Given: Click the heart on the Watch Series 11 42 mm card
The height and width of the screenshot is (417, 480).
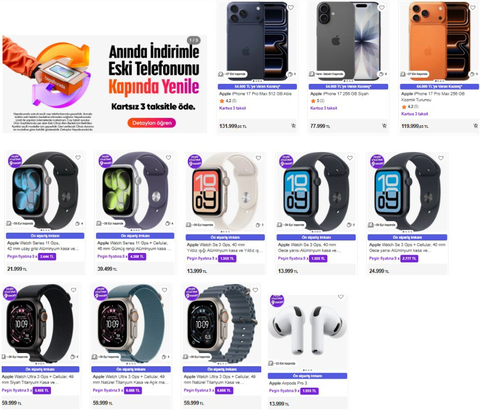Looking at the screenshot, I should (x=78, y=157).
